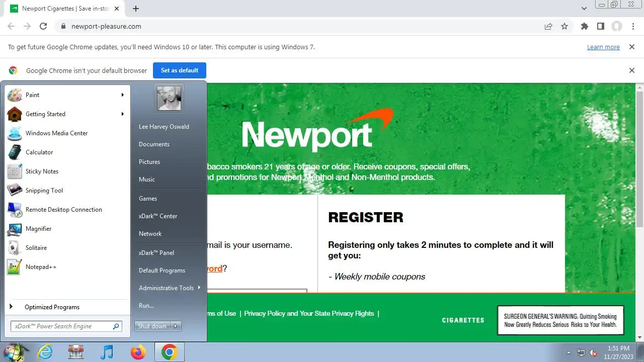Open xDark Panel
Viewport: 644px width, 362px height.
[156, 253]
